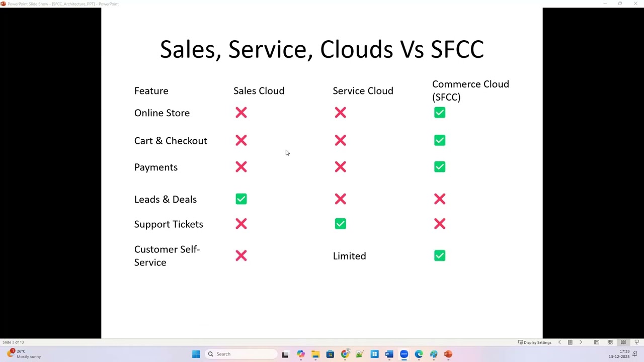Image resolution: width=644 pixels, height=362 pixels.
Task: Switch to Google Chrome on taskbar
Action: coord(345,354)
